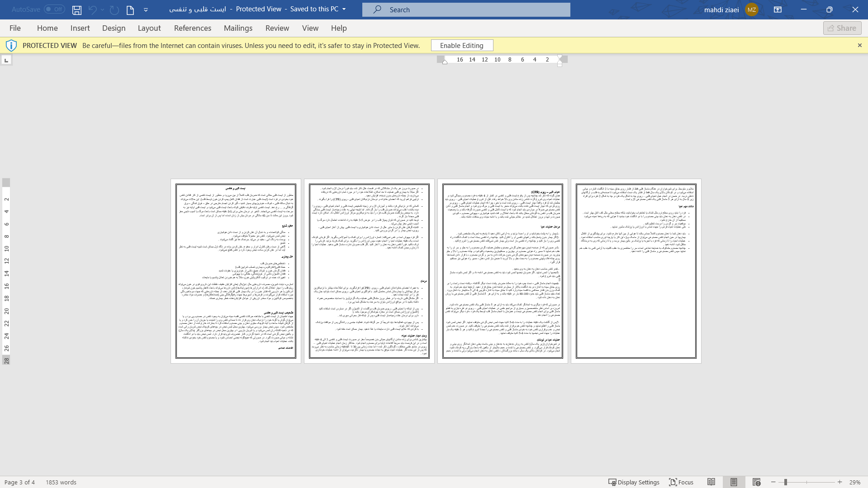Screen dimensions: 868x488
Task: Click Enable Editing button
Action: [x=462, y=45]
